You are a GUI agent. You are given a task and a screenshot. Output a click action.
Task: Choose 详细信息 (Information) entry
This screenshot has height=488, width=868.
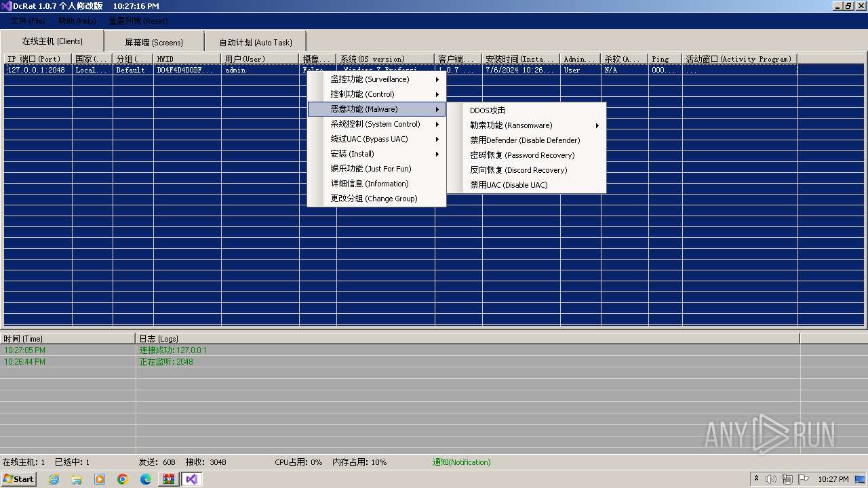(x=377, y=184)
